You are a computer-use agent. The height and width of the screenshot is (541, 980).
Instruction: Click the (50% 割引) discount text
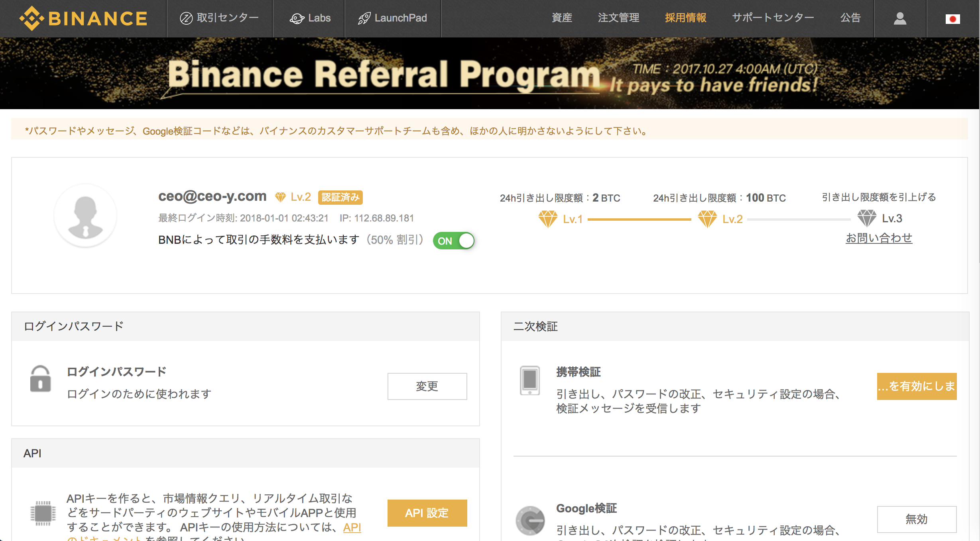point(395,239)
